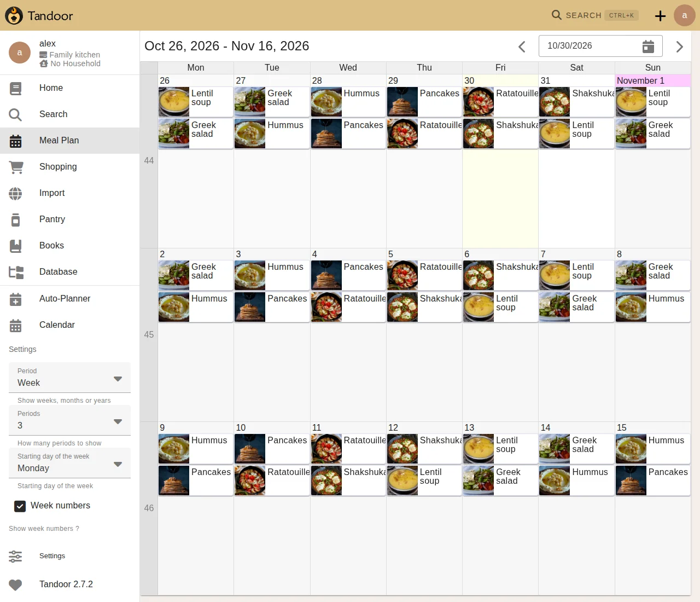Click the 10/30/2026 date input field

[600, 46]
